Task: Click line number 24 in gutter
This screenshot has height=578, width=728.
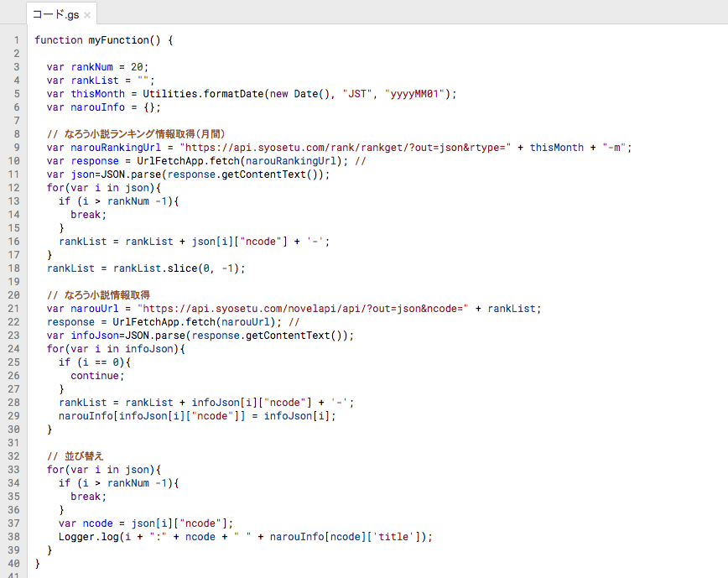Action: pos(14,349)
